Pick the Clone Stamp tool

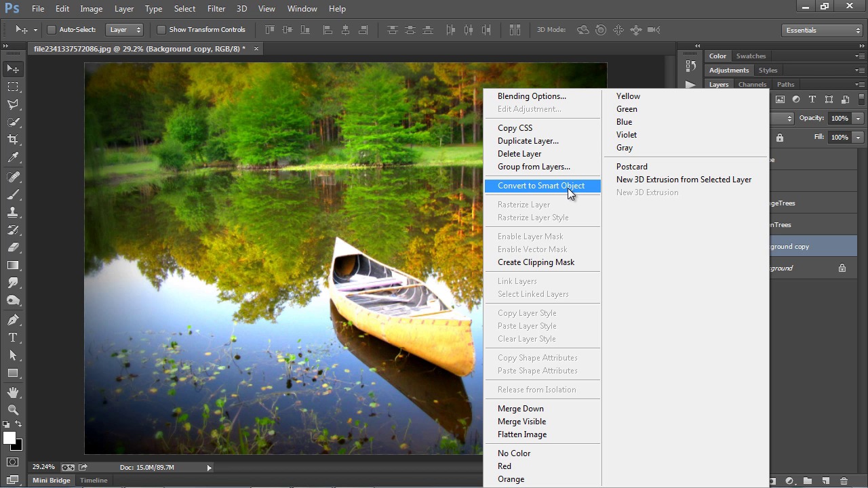(x=13, y=212)
